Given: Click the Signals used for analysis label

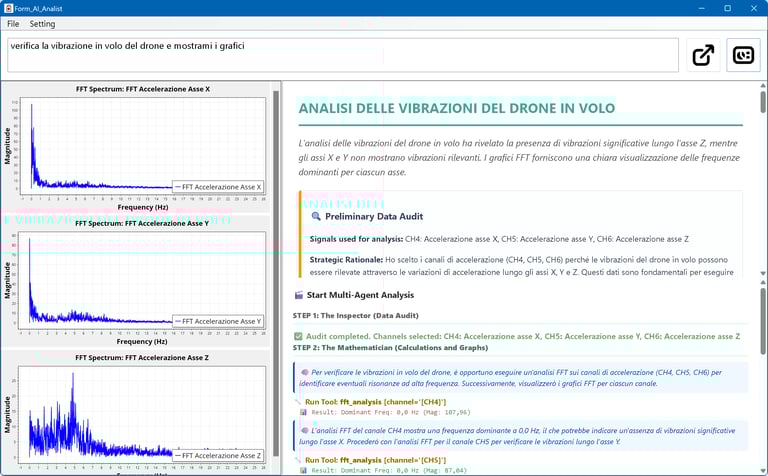Looking at the screenshot, I should click(356, 239).
